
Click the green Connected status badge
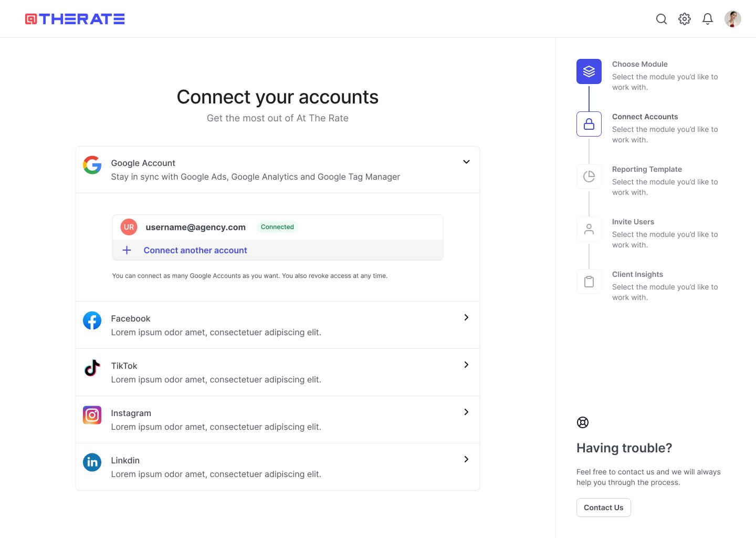[x=277, y=227]
